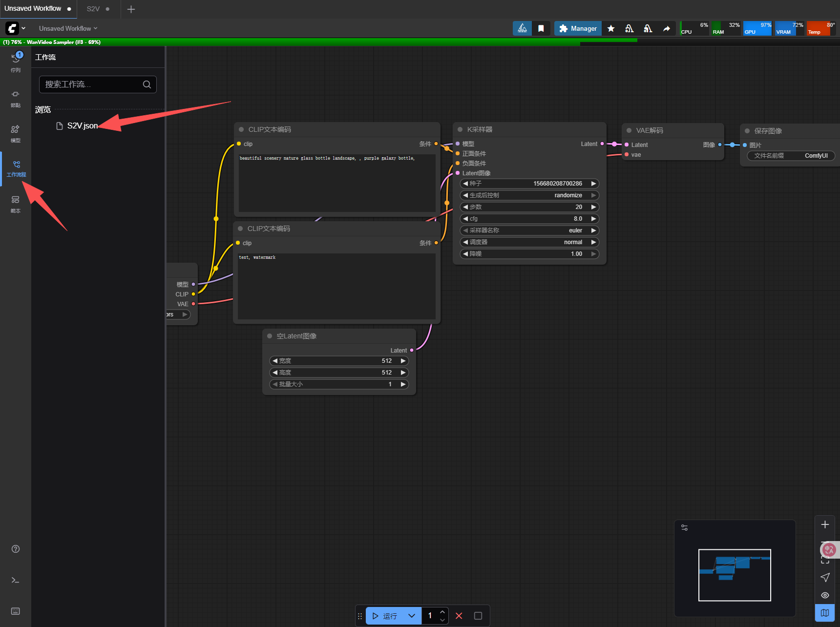Image resolution: width=840 pixels, height=627 pixels.
Task: Decrement the batch count down arrow
Action: (442, 620)
